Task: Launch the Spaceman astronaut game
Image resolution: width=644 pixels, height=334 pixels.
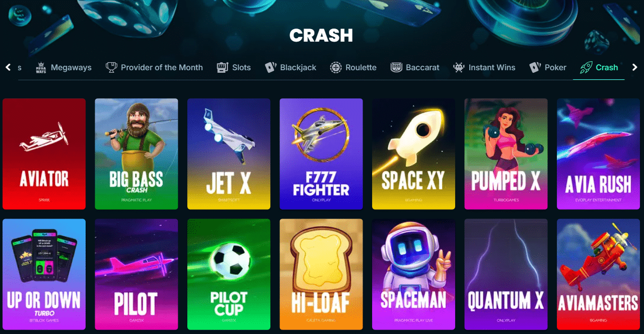Action: [x=414, y=274]
